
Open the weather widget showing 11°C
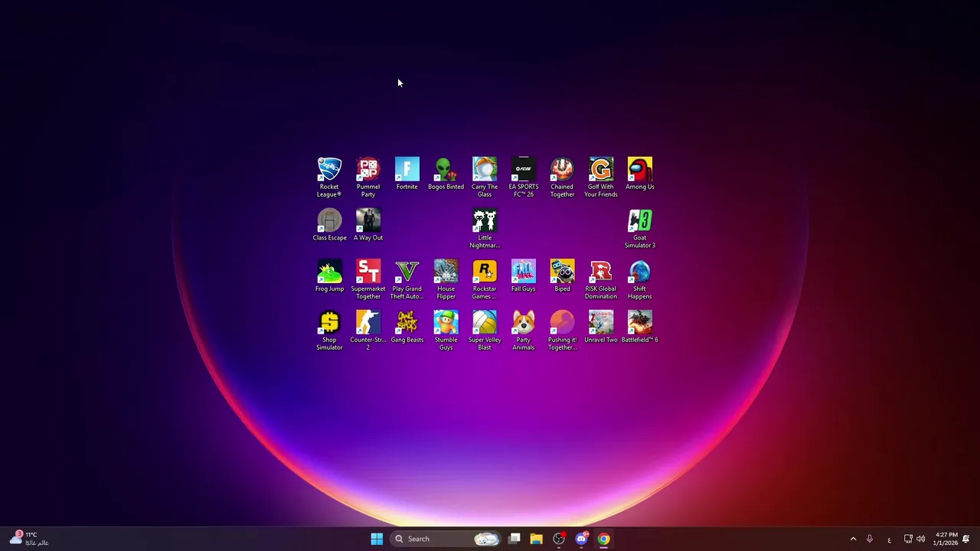pyautogui.click(x=28, y=539)
